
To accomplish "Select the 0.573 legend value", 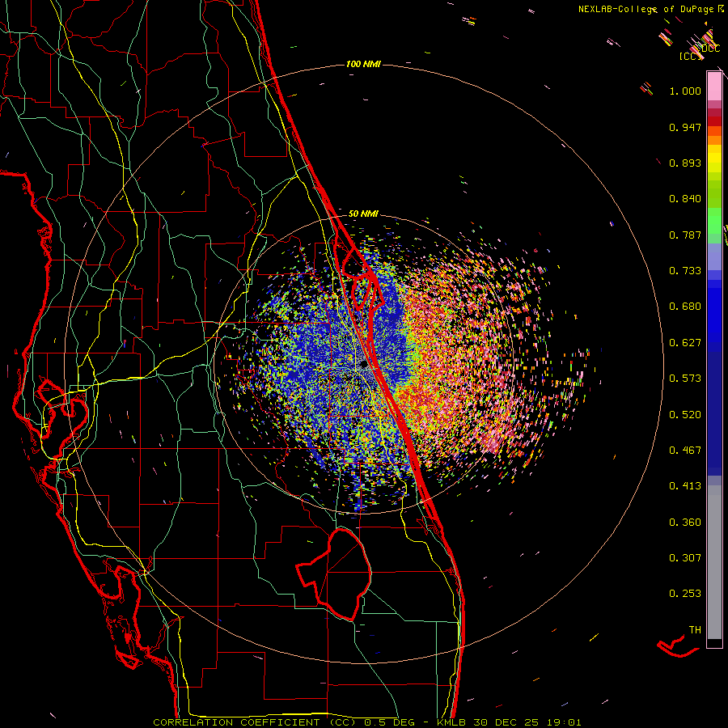I will click(685, 379).
